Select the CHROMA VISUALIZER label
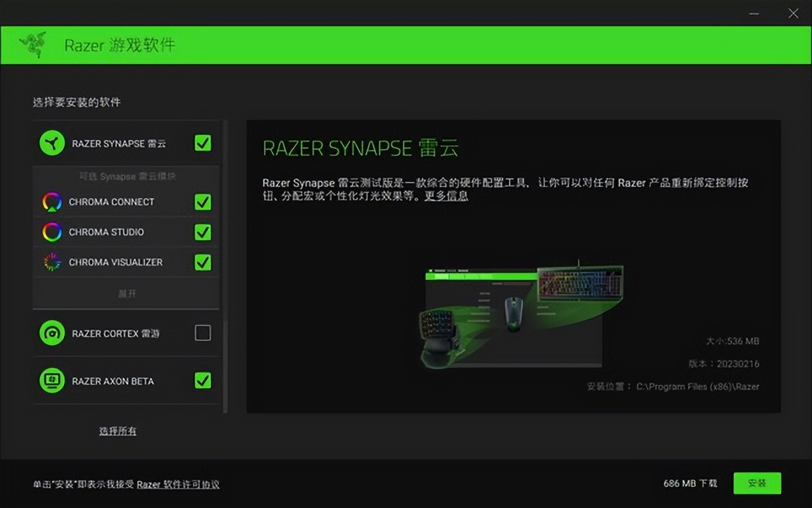Screen dimensions: 812x508 pos(116,262)
